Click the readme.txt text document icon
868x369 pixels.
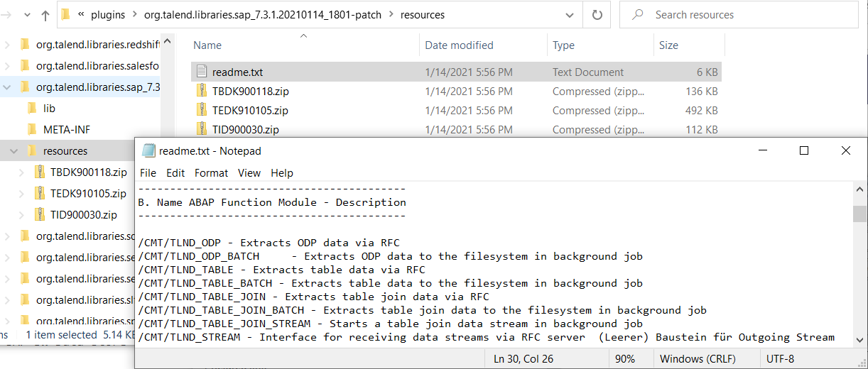click(201, 72)
